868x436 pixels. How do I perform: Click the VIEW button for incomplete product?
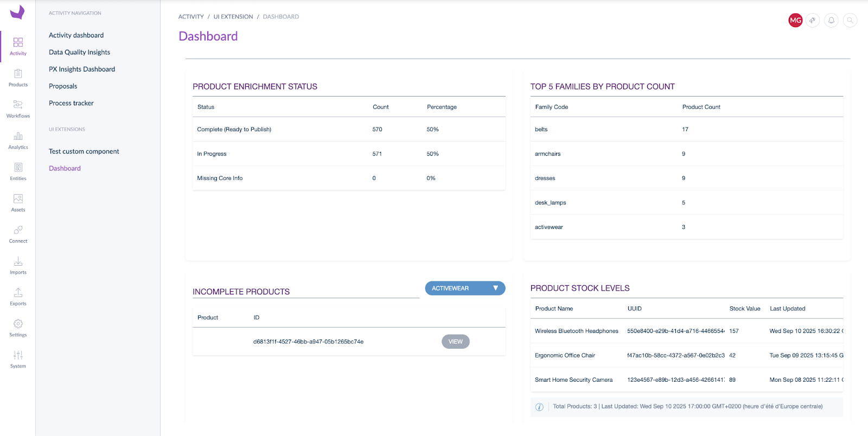point(455,342)
